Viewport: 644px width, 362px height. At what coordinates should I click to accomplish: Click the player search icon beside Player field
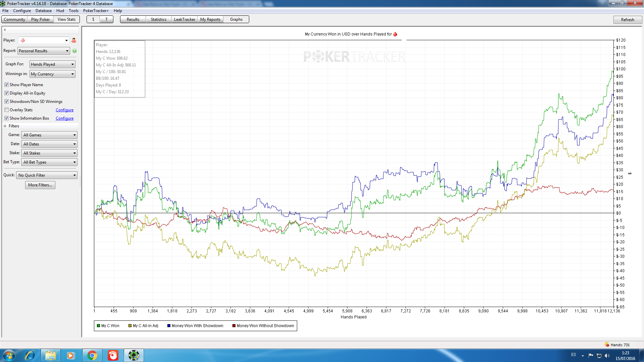(x=74, y=40)
